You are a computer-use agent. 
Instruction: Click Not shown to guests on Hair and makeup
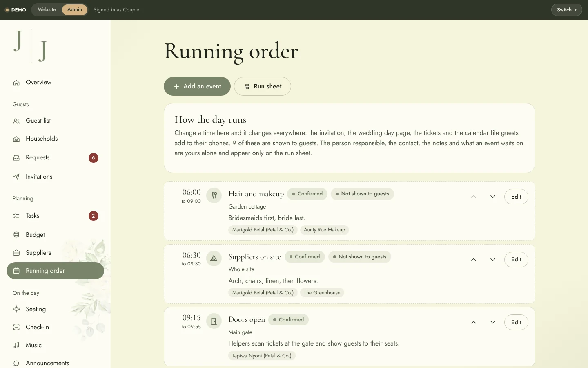pyautogui.click(x=362, y=194)
